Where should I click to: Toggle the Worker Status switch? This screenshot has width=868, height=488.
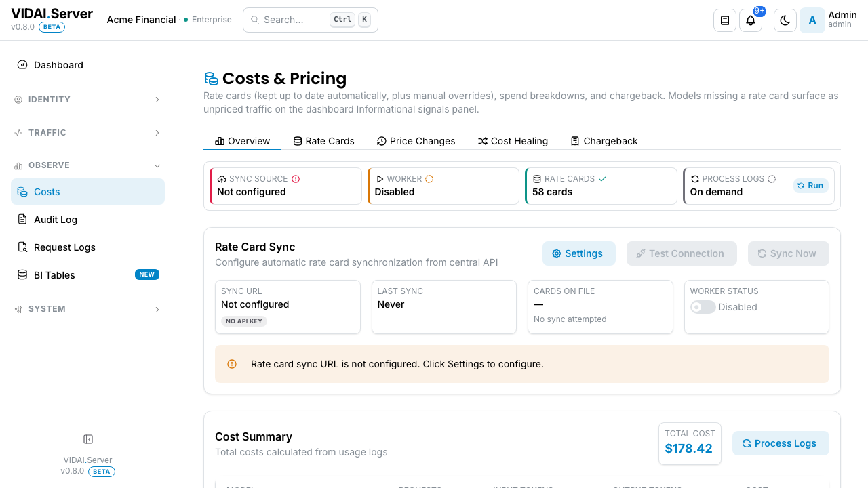[x=703, y=307]
